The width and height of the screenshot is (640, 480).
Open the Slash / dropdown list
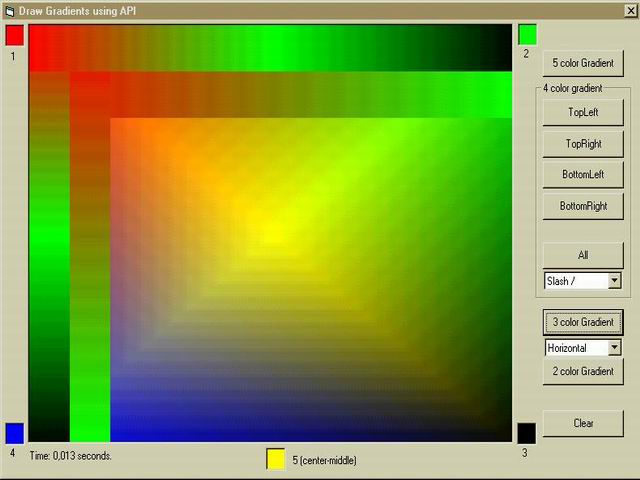tap(614, 281)
